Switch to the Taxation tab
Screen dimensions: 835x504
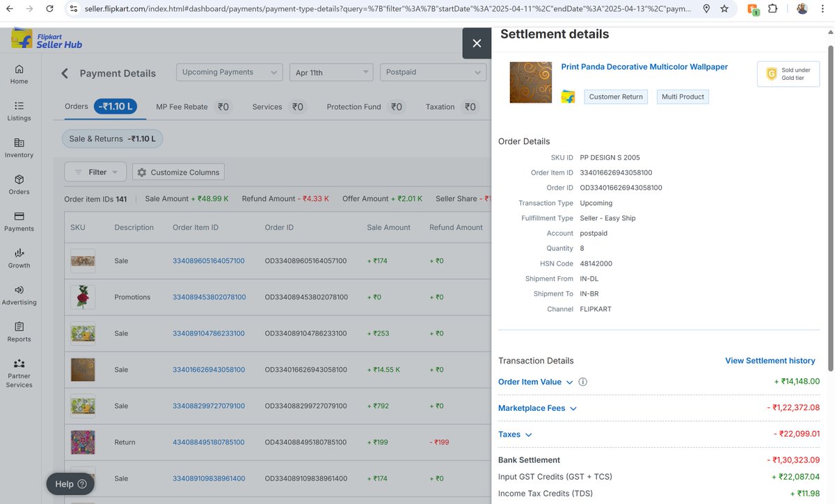(x=452, y=107)
